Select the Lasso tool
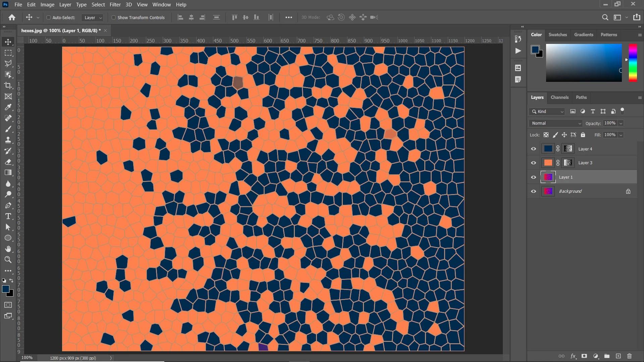 click(8, 64)
